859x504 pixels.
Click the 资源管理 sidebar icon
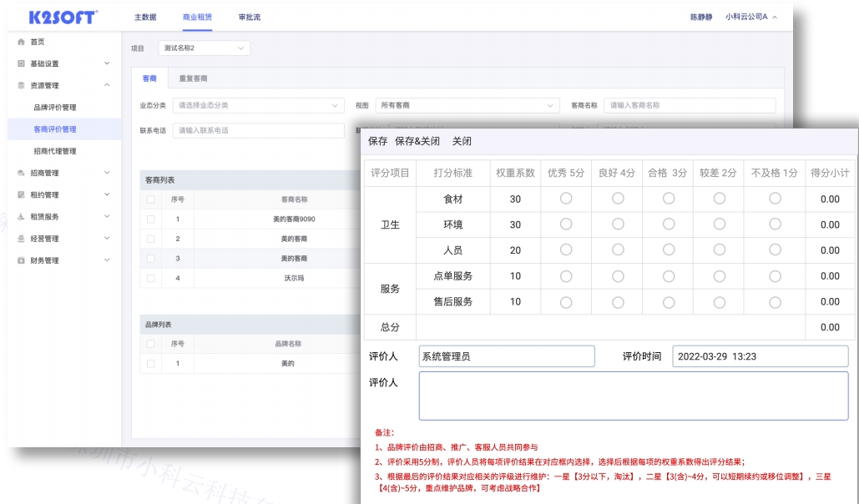(x=21, y=85)
